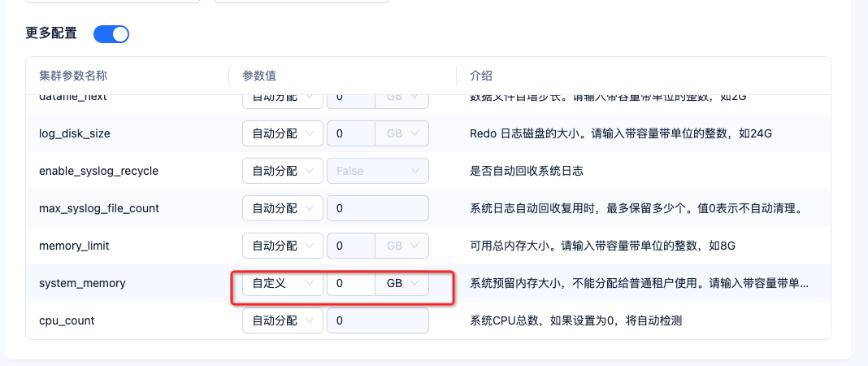Open the memory_limit 自动分配 mode dropdown
The image size is (868, 366).
(x=282, y=246)
